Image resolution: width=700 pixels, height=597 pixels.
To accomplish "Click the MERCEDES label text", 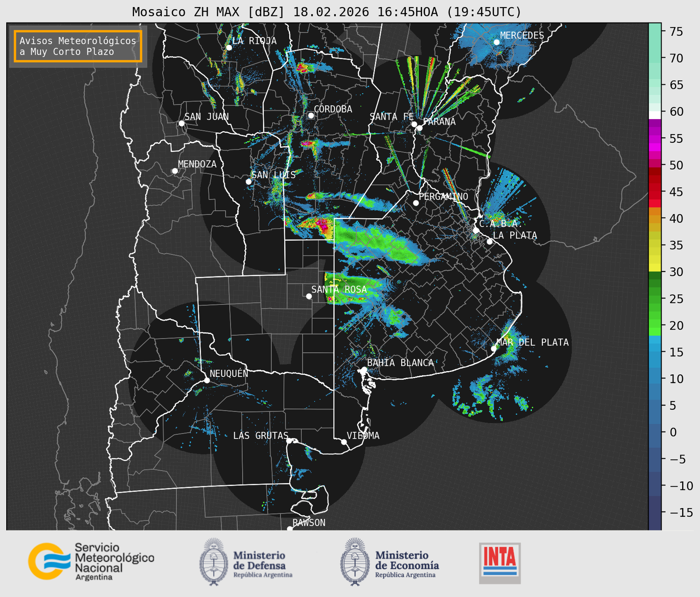I will [x=522, y=36].
